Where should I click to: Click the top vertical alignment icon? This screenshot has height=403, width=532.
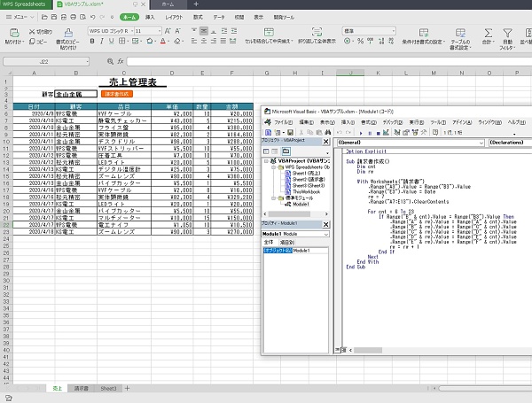(x=193, y=31)
